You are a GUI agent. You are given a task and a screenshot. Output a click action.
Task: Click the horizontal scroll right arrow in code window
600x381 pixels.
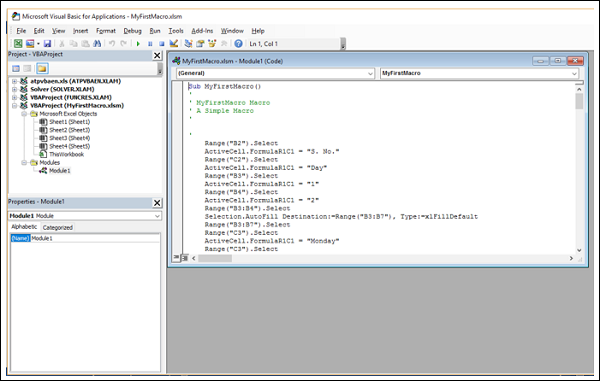571,258
